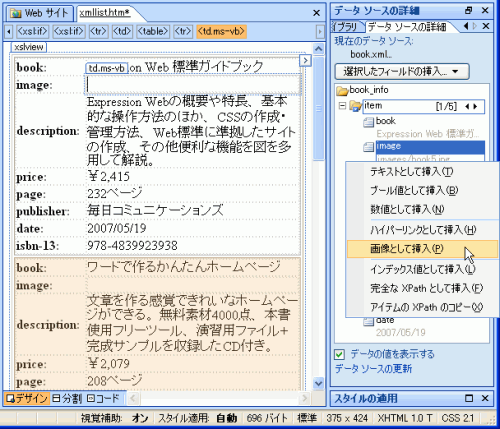
Task: Choose インデックス値として挿入(L)
Action: tap(422, 269)
